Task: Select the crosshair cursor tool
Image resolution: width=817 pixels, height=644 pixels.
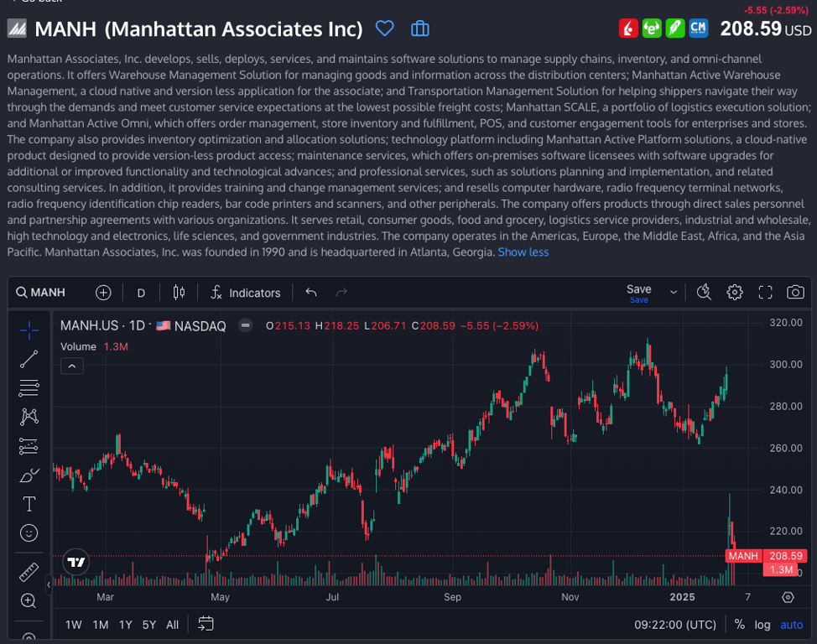Action: pos(29,330)
